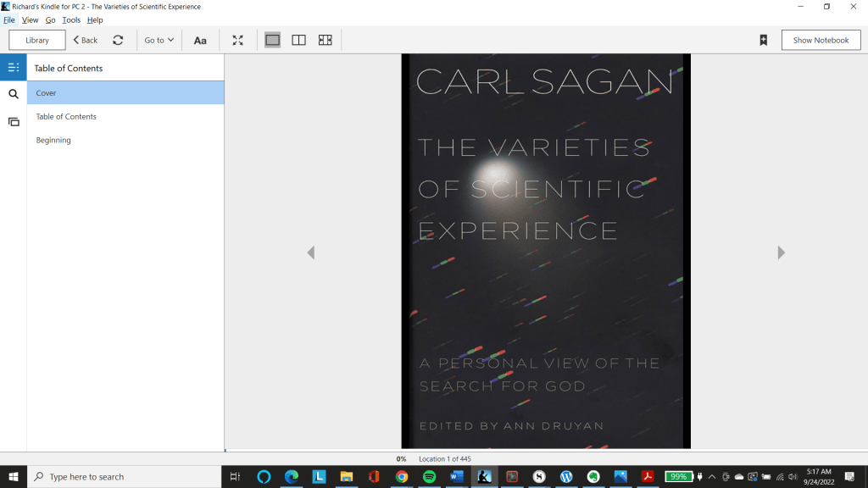Click the sync refresh icon

tap(118, 40)
